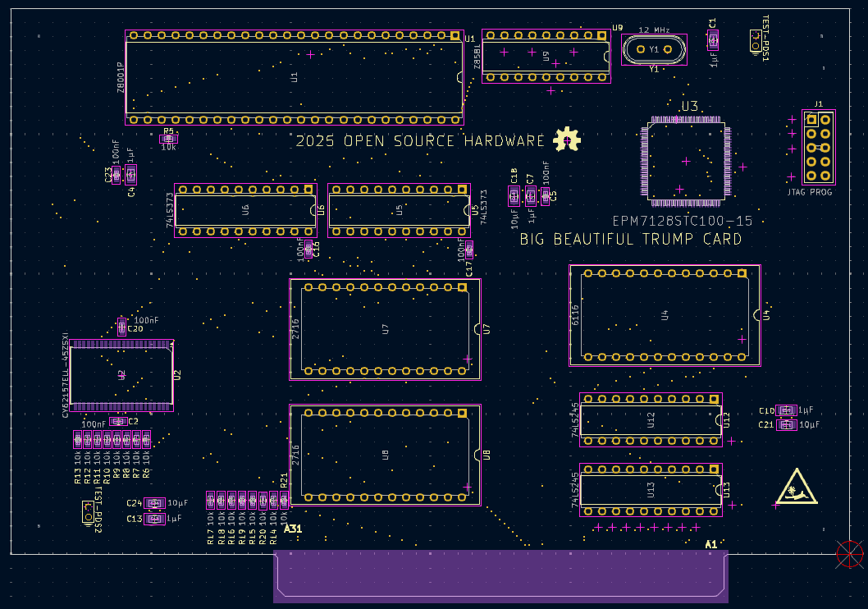Click the TEST-PDS2 test point
This screenshot has width=868, height=609.
pos(88,514)
